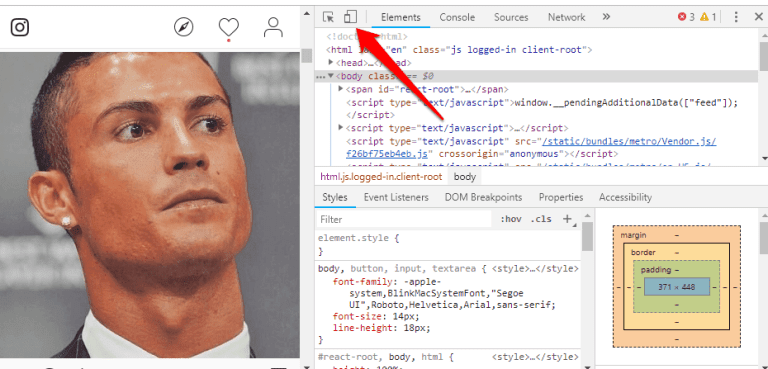This screenshot has width=768, height=369.
Task: Expand the collapsed script text/javascript node
Action: [x=341, y=128]
